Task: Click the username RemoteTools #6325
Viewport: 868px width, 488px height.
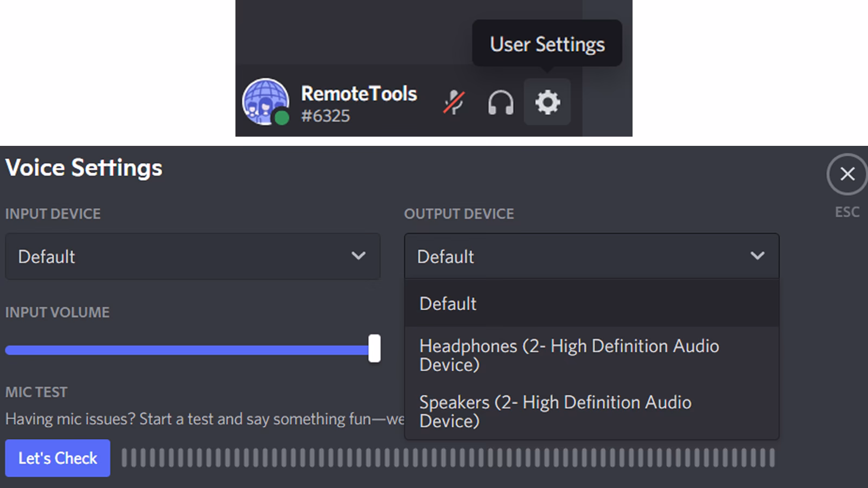Action: [359, 103]
